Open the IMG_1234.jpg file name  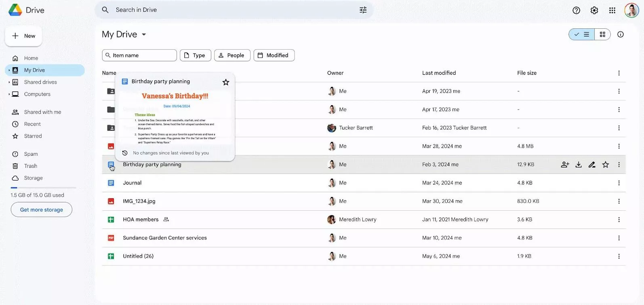139,201
